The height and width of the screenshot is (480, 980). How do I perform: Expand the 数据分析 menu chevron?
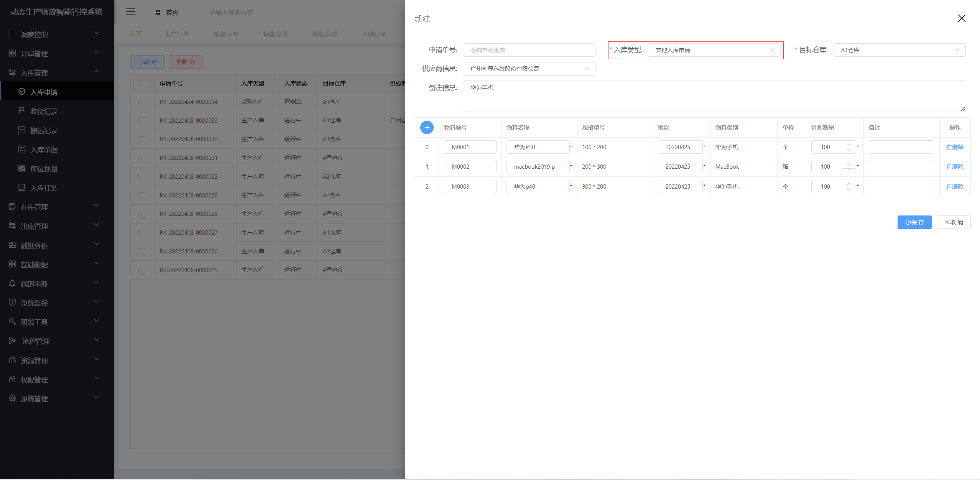click(x=97, y=244)
